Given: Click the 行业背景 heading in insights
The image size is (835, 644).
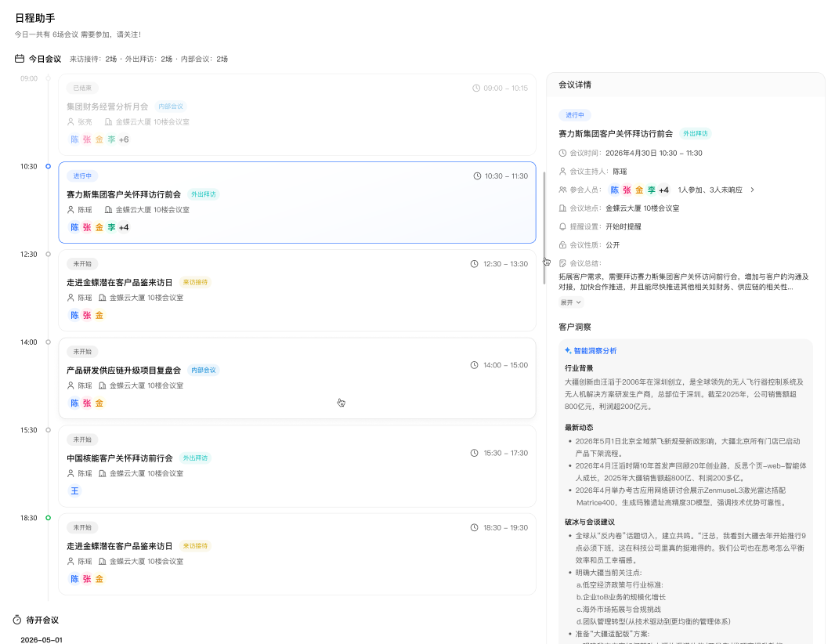Looking at the screenshot, I should pyautogui.click(x=579, y=368).
